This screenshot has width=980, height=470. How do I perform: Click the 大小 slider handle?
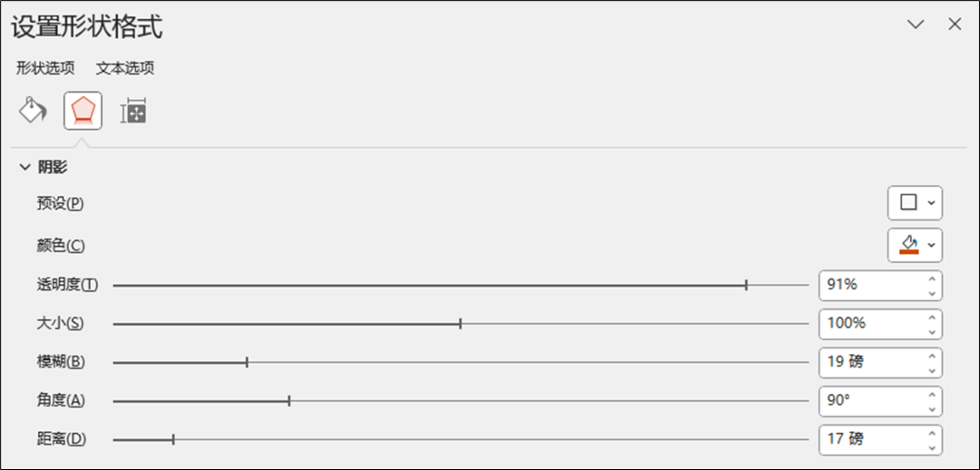click(x=460, y=323)
